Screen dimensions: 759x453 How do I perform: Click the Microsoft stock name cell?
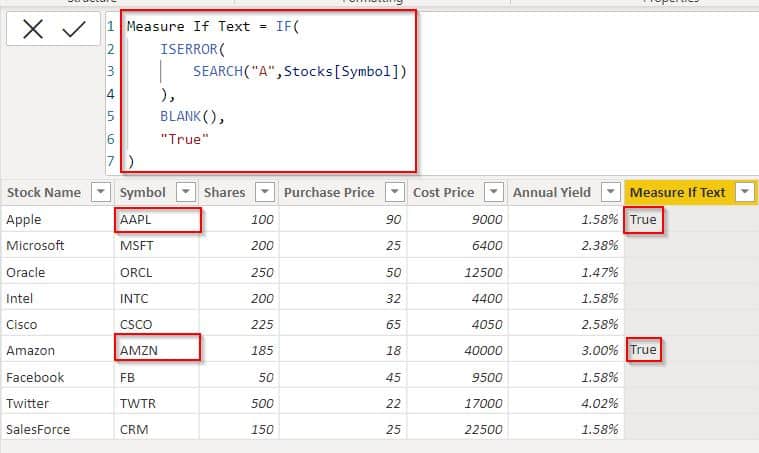click(x=57, y=245)
